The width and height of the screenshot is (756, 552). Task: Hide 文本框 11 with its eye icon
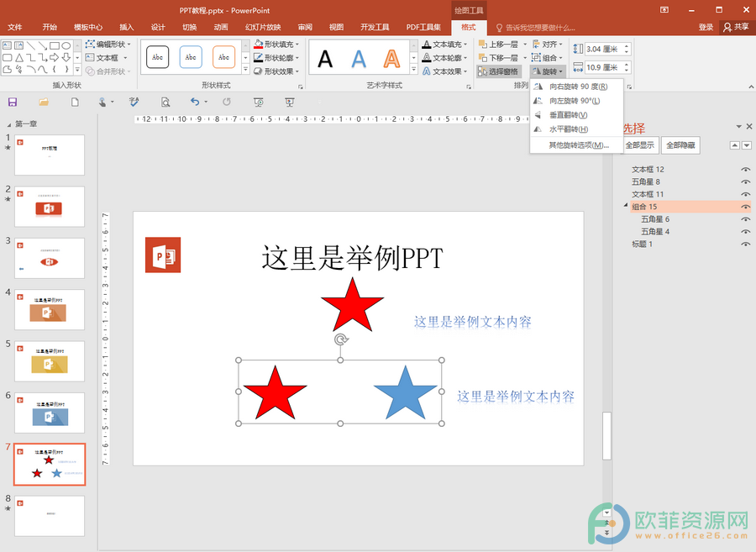745,194
